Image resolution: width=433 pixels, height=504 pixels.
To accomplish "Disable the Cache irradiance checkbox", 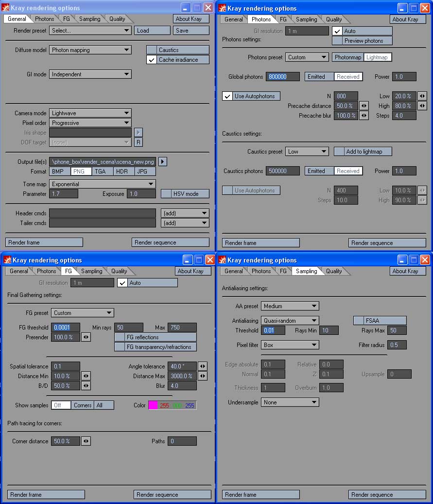I will (152, 60).
